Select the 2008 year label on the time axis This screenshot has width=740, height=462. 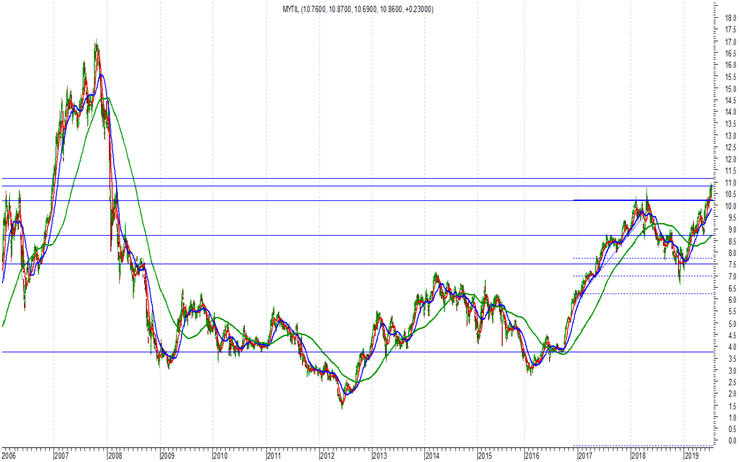coord(115,456)
